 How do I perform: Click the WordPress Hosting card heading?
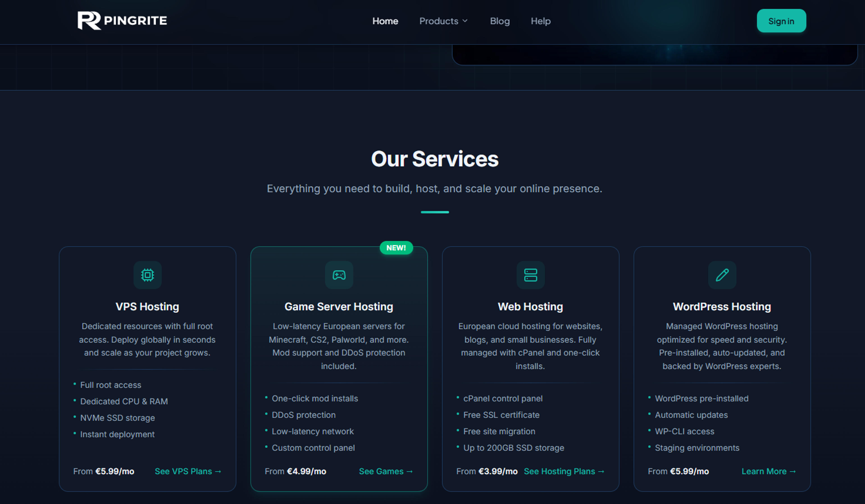pyautogui.click(x=722, y=306)
